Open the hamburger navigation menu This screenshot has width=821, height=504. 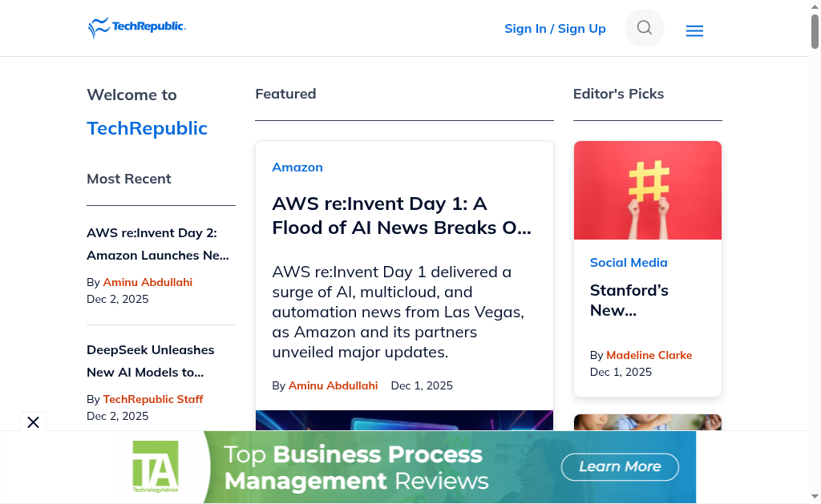tap(694, 31)
